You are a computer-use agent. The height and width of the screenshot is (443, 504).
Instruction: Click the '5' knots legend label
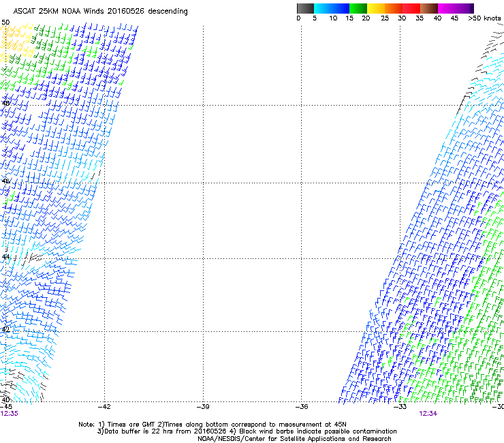point(315,18)
